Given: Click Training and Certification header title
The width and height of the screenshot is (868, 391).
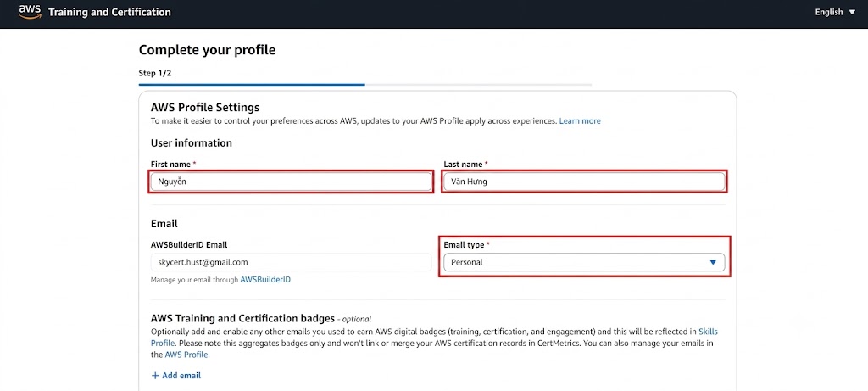Looking at the screenshot, I should point(109,12).
